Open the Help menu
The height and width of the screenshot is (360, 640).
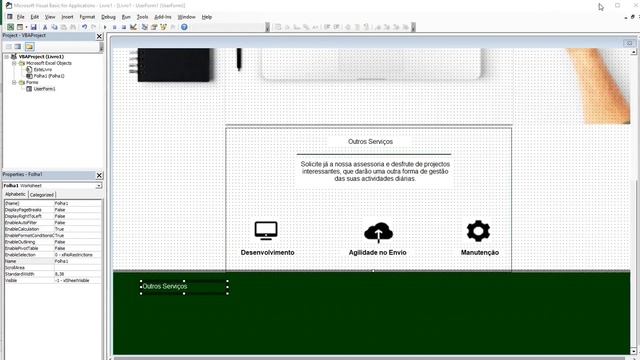click(x=207, y=17)
